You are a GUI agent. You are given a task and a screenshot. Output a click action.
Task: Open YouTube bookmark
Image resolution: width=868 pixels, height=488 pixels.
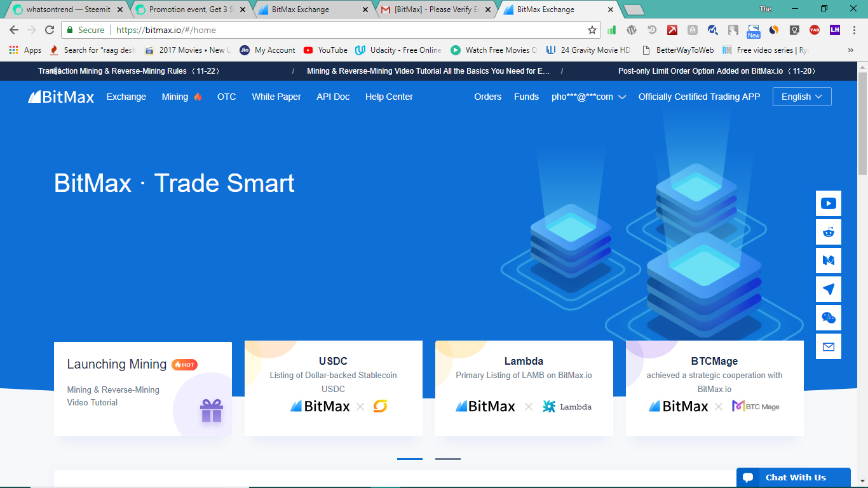pyautogui.click(x=325, y=50)
